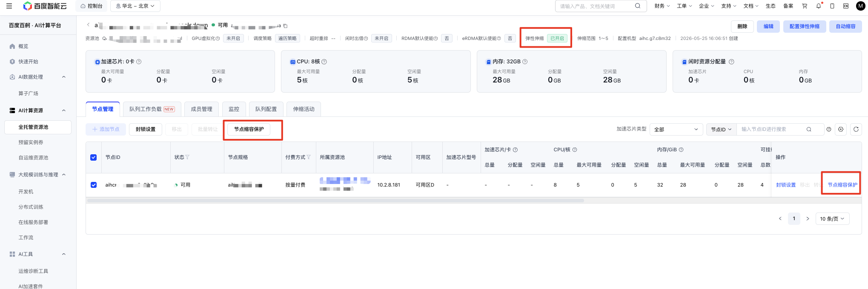Click the help icon beside 闲时资源分配量
Screen dimensions: 868x289
coord(731,62)
